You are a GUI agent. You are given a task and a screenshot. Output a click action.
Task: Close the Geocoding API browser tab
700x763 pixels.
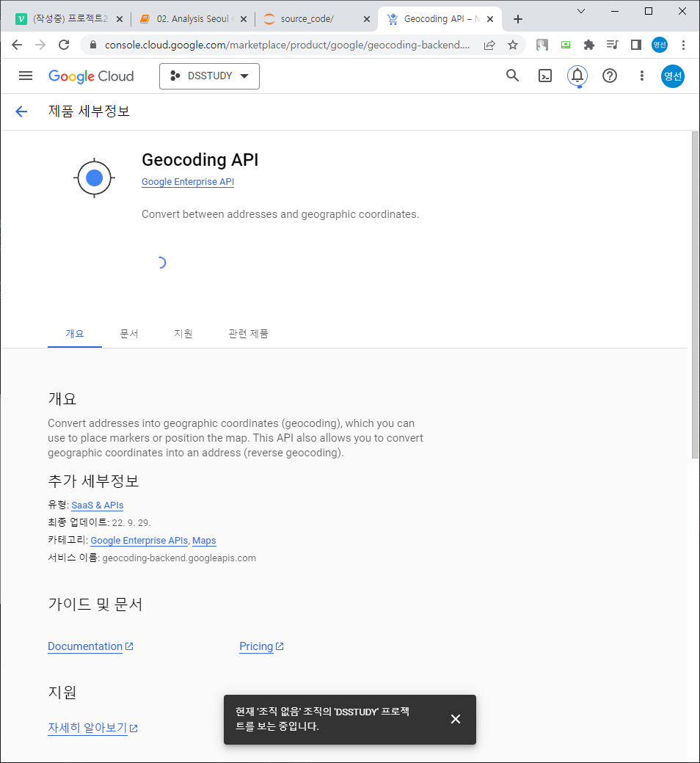pos(490,19)
